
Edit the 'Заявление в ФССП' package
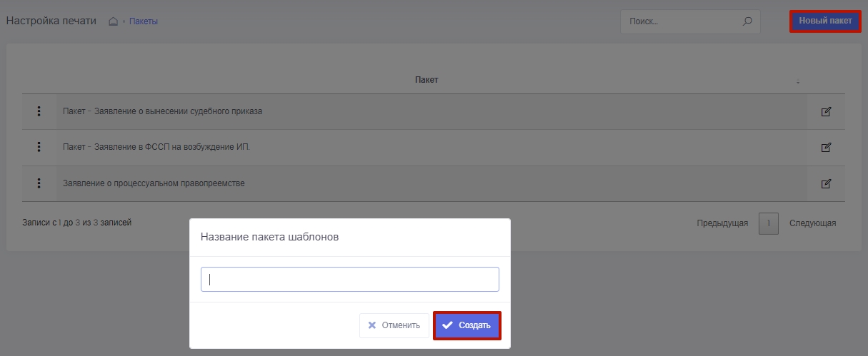[x=826, y=147]
